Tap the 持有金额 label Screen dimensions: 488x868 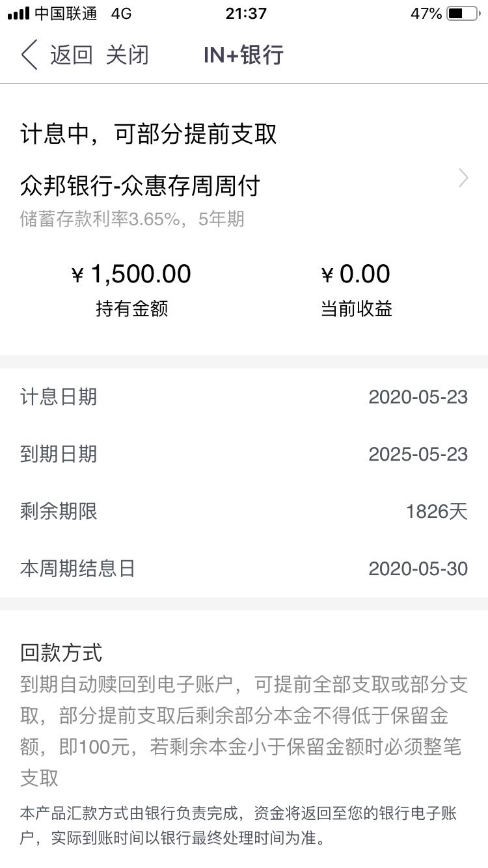(131, 308)
